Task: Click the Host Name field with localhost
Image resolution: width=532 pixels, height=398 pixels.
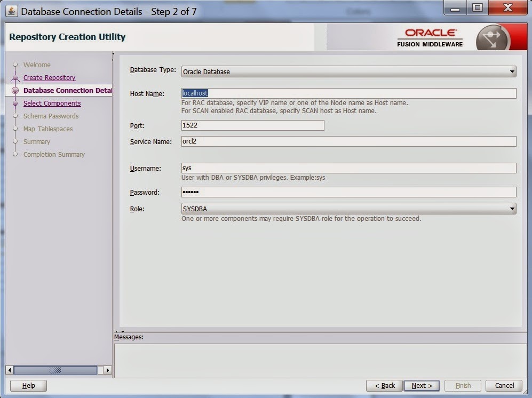Action: (349, 93)
